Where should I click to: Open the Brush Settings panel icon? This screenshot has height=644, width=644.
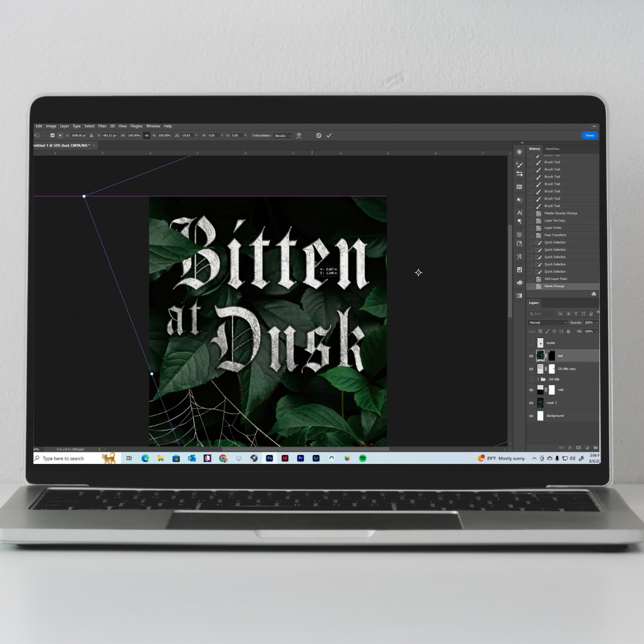pos(519,165)
